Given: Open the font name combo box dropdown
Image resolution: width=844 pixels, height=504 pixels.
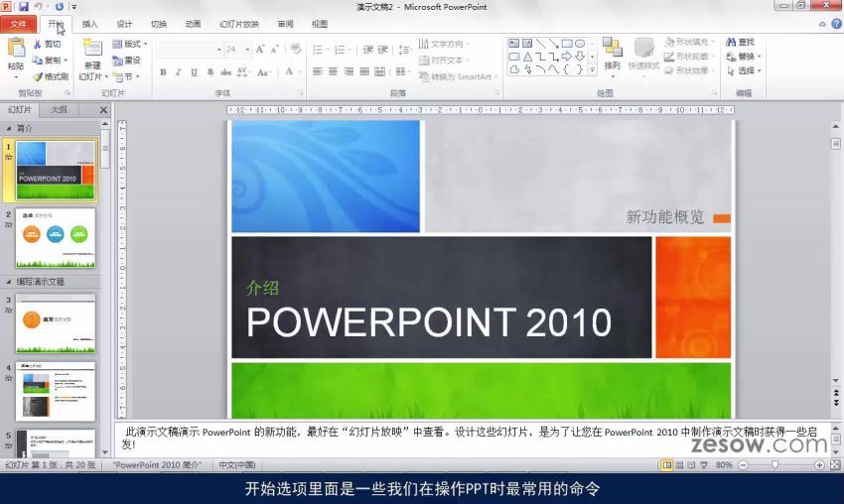Looking at the screenshot, I should [x=219, y=50].
